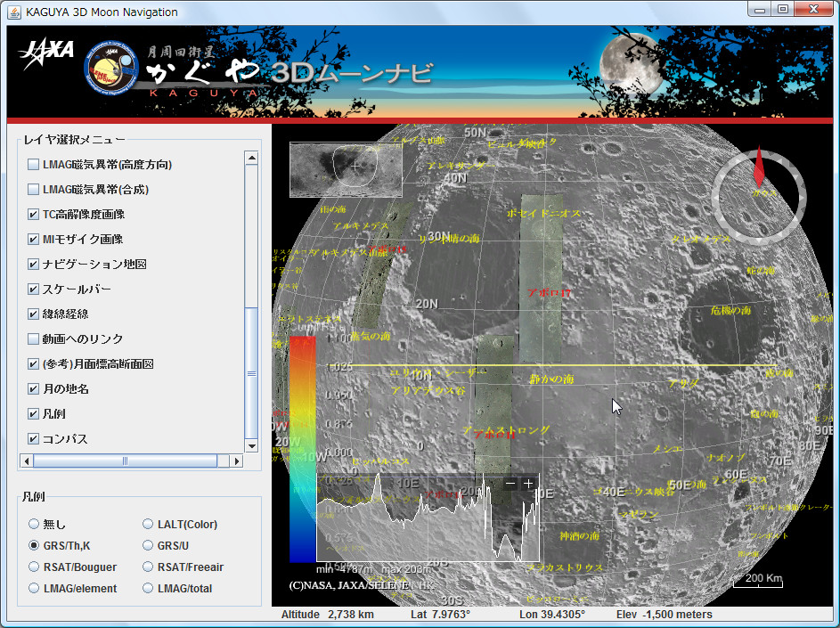Uncheck 凡例 legend layer checkbox

coord(33,413)
